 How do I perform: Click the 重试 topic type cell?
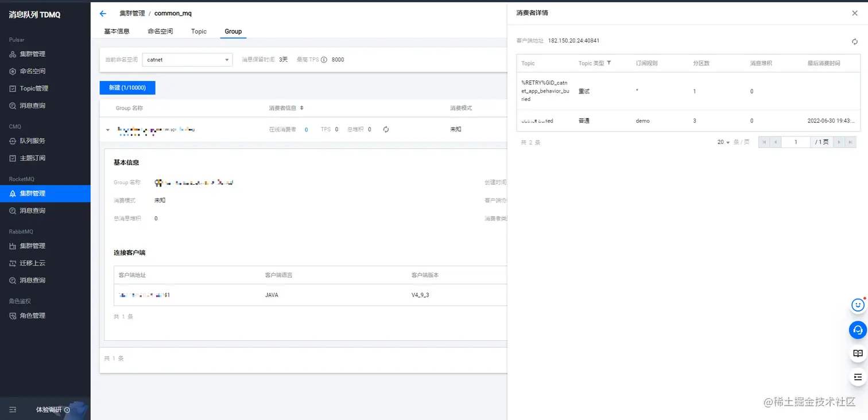584,91
